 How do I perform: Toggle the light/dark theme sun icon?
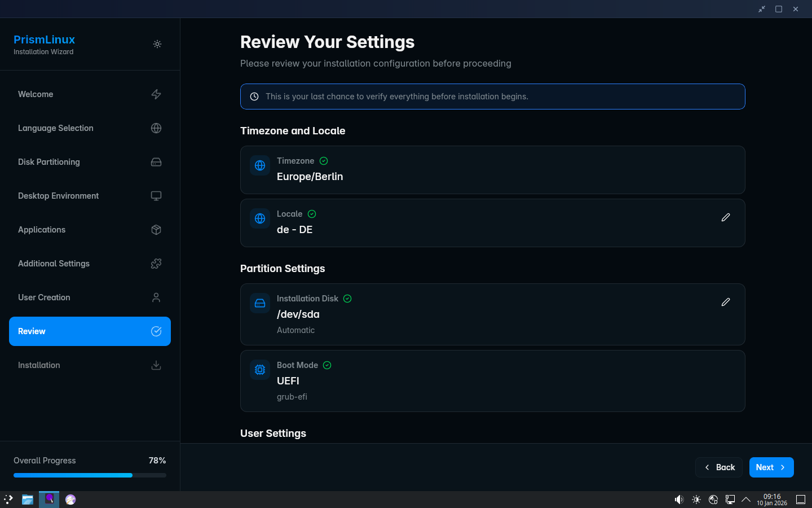(x=157, y=44)
